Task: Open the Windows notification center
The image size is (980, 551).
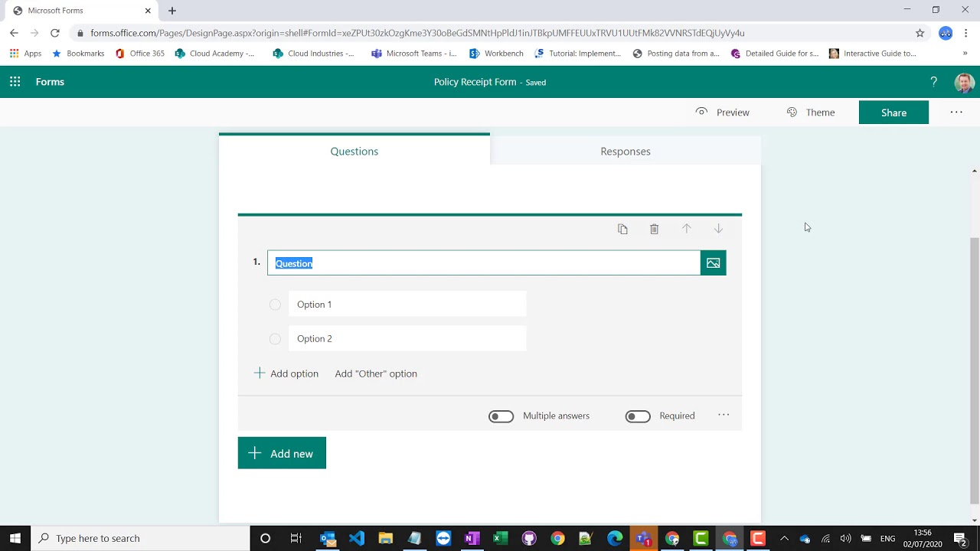Action: [960, 538]
